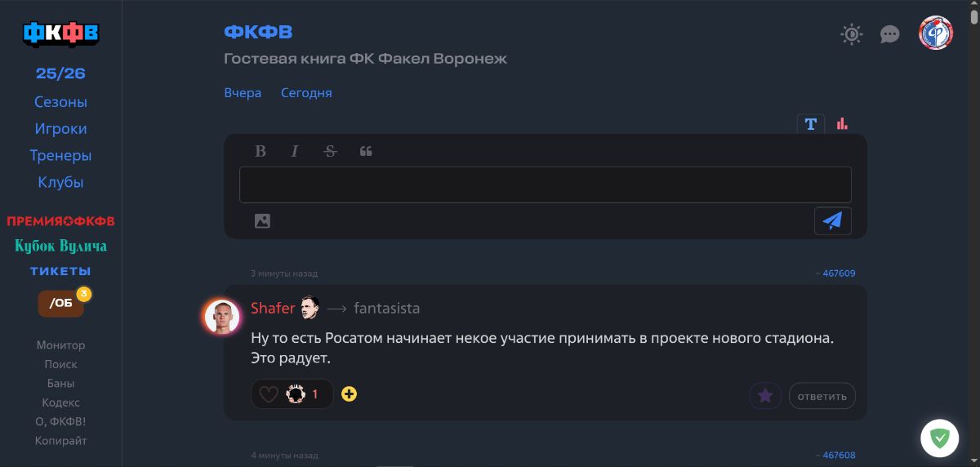Open the /ОБ notifications badge button

(x=61, y=303)
